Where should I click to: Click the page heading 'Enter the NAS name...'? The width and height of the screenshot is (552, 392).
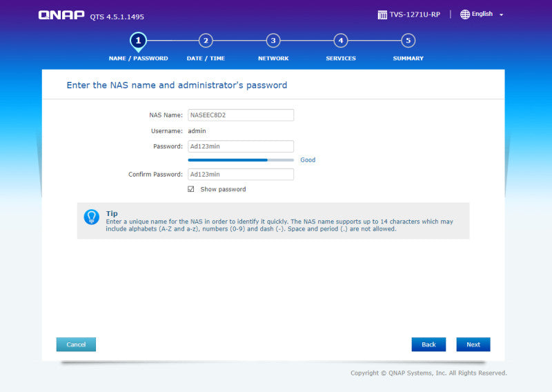(177, 86)
